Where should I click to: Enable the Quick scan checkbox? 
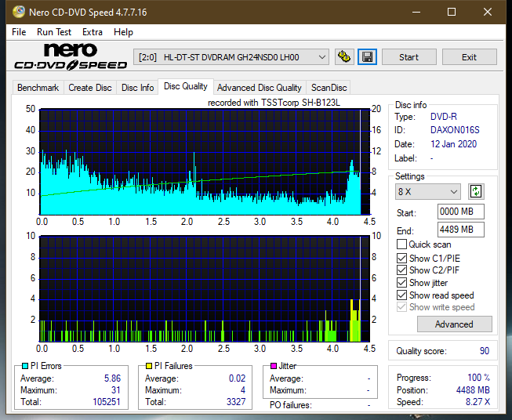coord(402,244)
